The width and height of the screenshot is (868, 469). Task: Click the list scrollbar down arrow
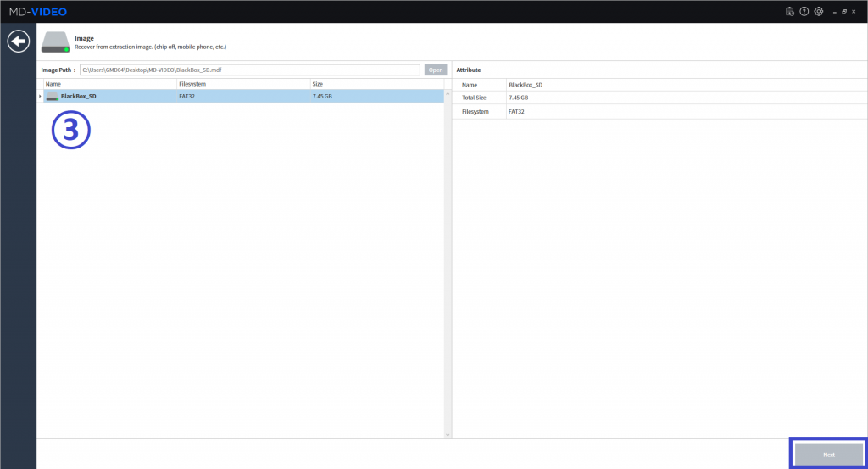click(448, 435)
